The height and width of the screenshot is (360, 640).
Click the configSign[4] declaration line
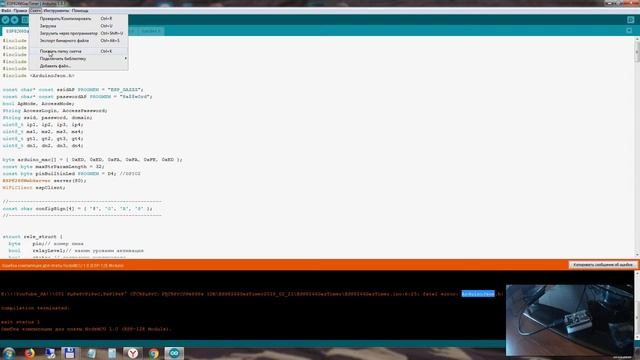(77, 209)
